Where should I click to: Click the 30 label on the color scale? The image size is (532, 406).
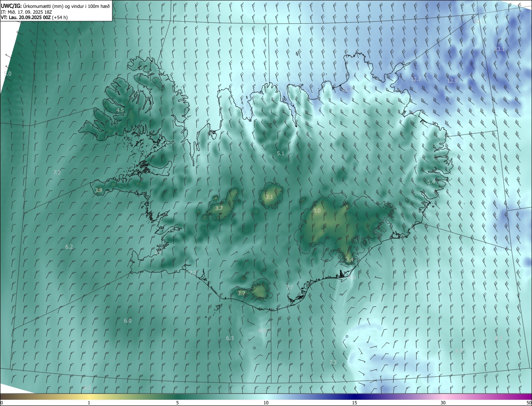click(443, 403)
